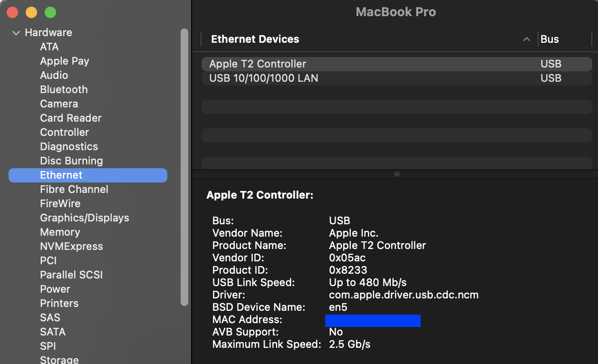This screenshot has height=364, width=598.
Task: Show Memory information
Action: point(60,232)
